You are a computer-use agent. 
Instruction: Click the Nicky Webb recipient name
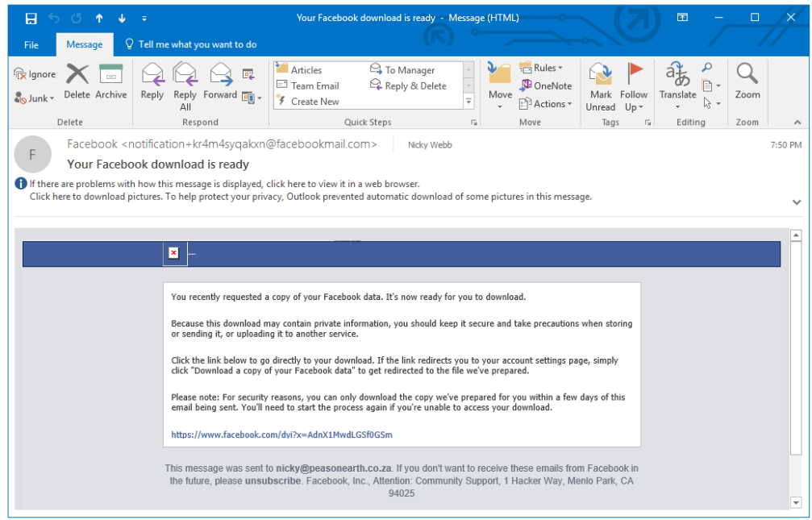[x=430, y=145]
